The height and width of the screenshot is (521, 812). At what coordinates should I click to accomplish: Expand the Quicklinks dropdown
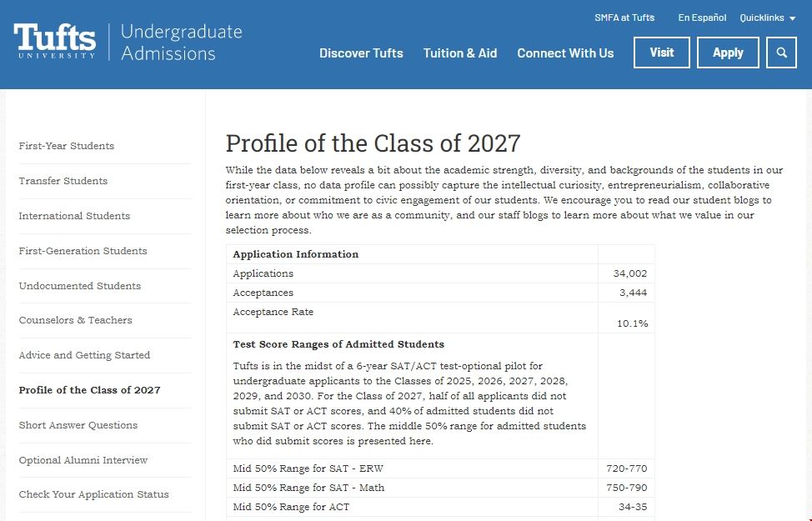coord(767,18)
